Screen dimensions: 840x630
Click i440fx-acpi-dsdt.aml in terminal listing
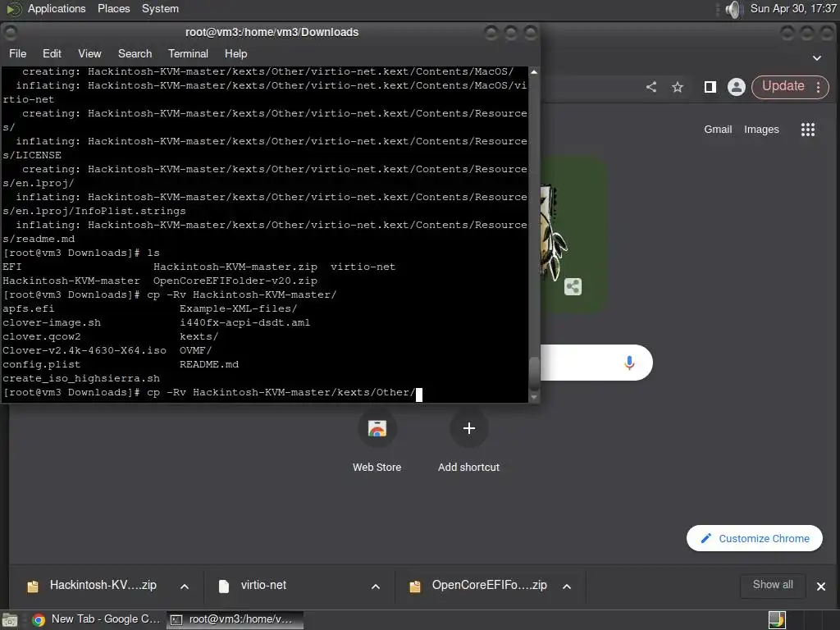tap(244, 322)
